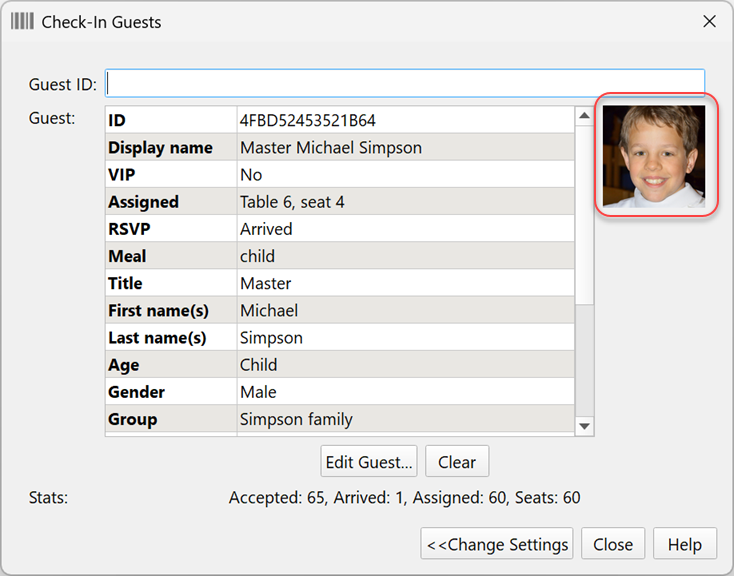Click the guest photo thumbnail
734x576 pixels.
coord(654,156)
